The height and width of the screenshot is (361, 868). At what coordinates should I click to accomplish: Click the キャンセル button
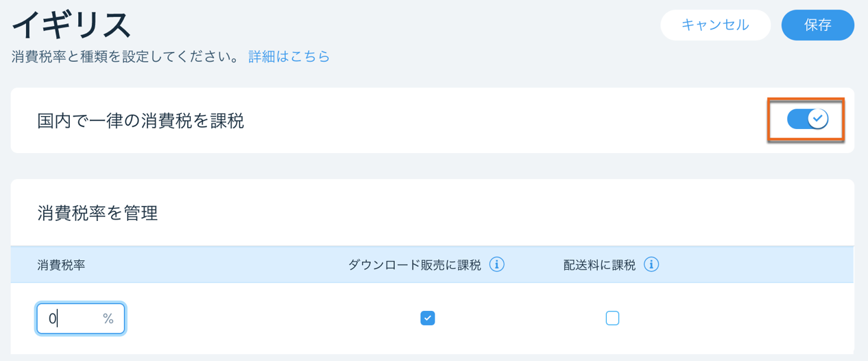(715, 25)
